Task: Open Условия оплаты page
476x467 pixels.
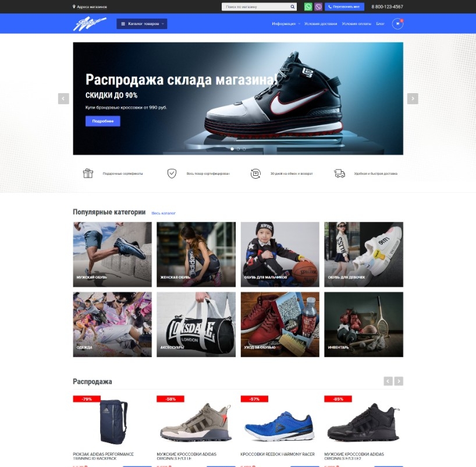Action: pos(356,24)
